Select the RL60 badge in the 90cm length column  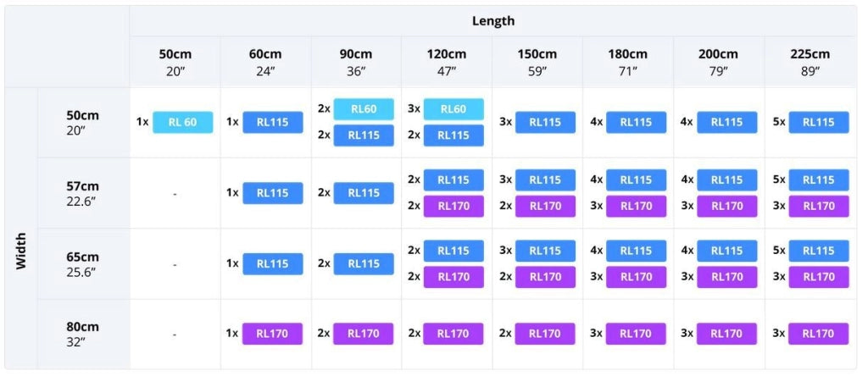tap(364, 109)
